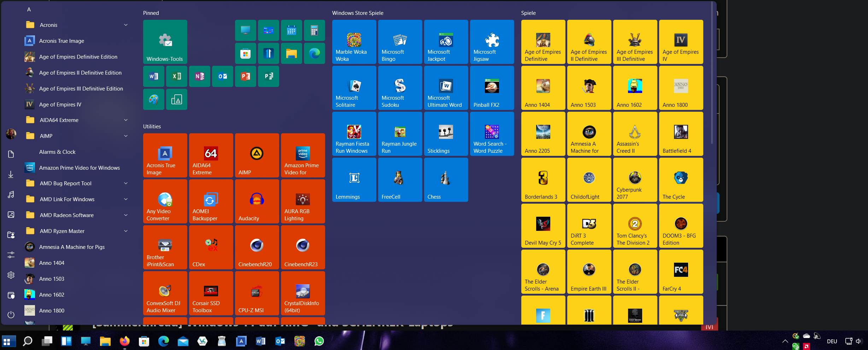Open Amazon Prime Video for Windows list entry

77,168
